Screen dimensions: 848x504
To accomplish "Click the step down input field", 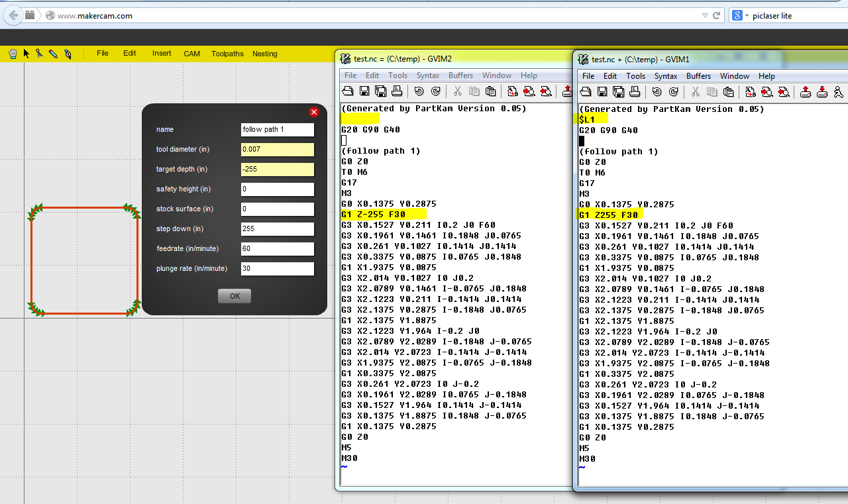I will pyautogui.click(x=278, y=229).
